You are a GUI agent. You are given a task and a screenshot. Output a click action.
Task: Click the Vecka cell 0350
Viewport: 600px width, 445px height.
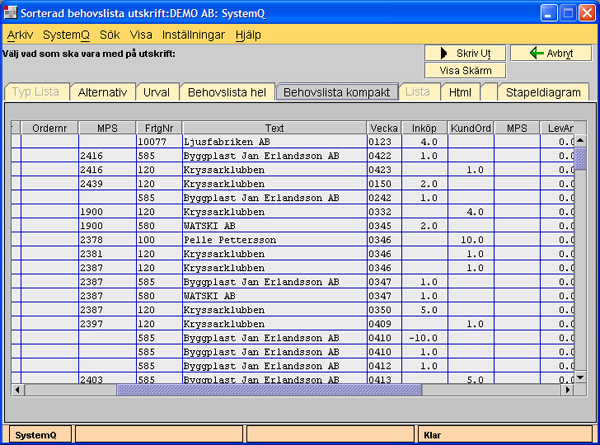tap(384, 310)
